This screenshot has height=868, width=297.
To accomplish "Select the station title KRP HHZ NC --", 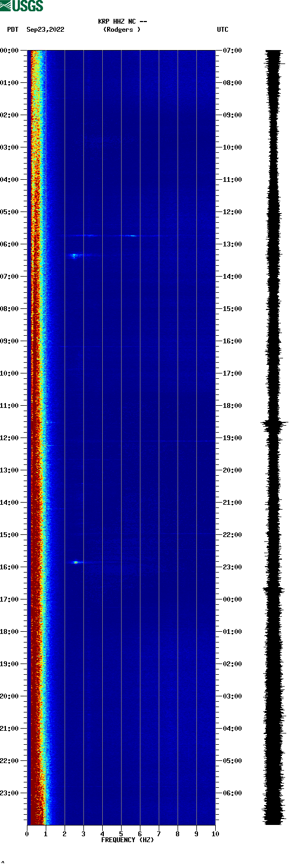I will pos(123,22).
